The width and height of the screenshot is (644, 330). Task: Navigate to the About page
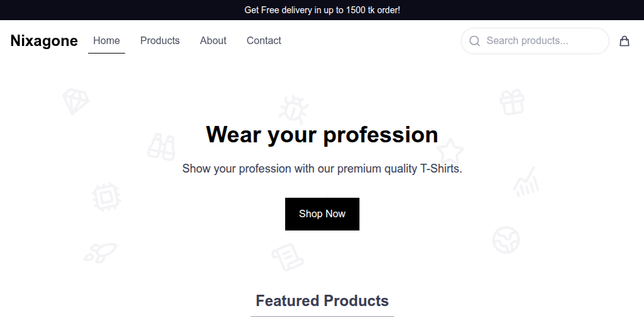coord(213,41)
